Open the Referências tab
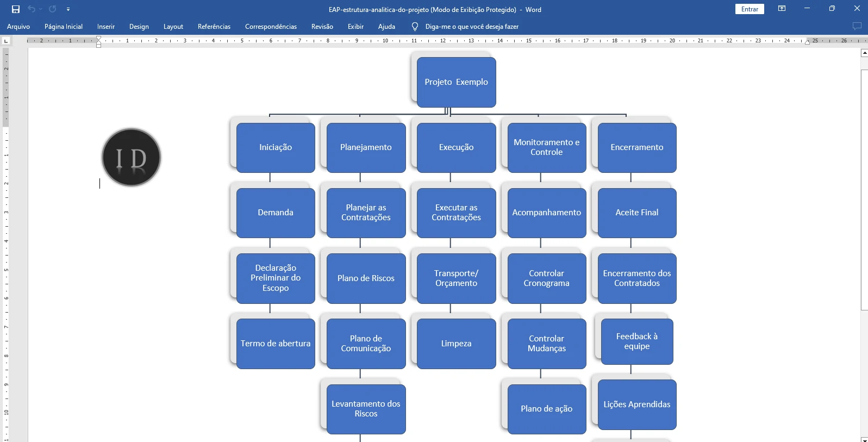This screenshot has width=868, height=442. pos(214,27)
